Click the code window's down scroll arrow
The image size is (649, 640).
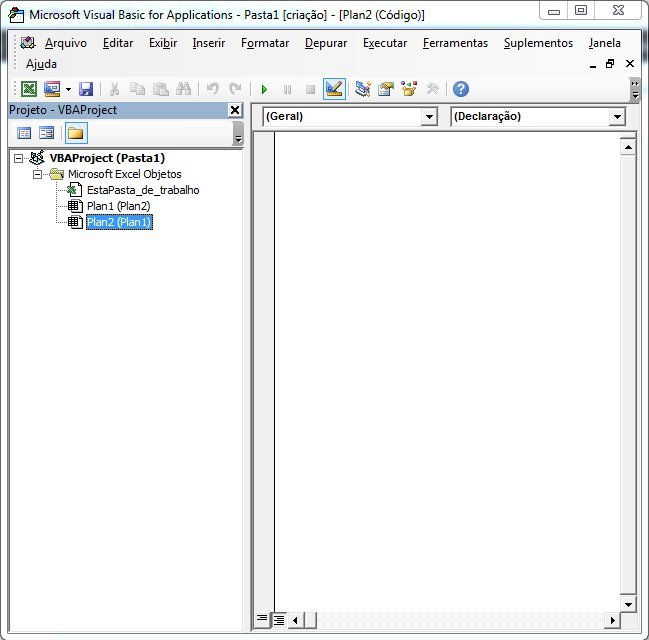tap(628, 604)
